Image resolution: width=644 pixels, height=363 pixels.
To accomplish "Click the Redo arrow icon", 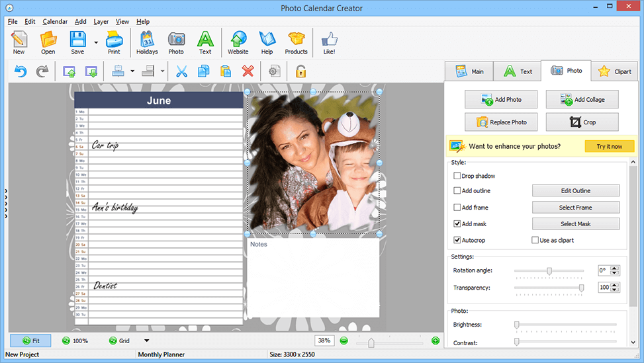I will [42, 71].
